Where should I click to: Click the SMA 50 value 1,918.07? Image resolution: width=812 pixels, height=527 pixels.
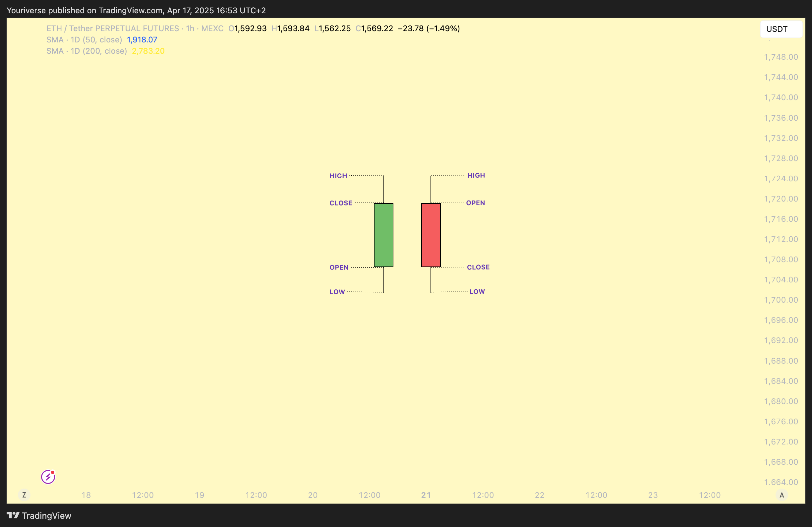click(x=142, y=39)
